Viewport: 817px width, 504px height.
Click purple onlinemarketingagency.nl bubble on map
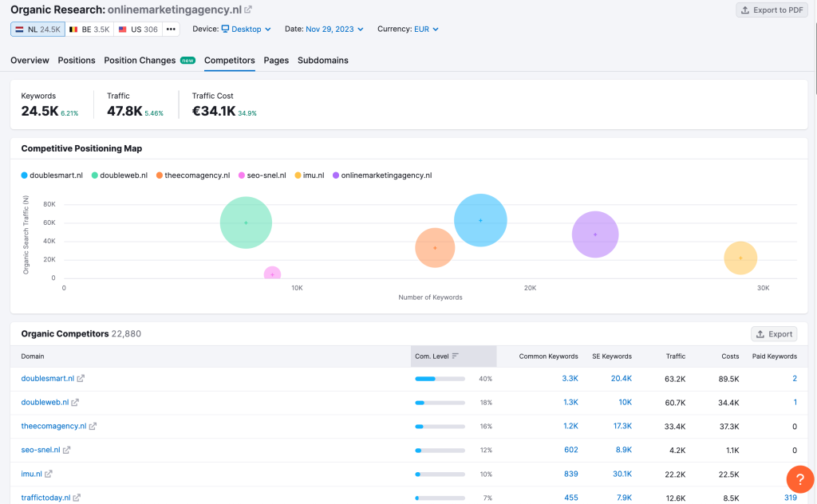[x=595, y=234]
